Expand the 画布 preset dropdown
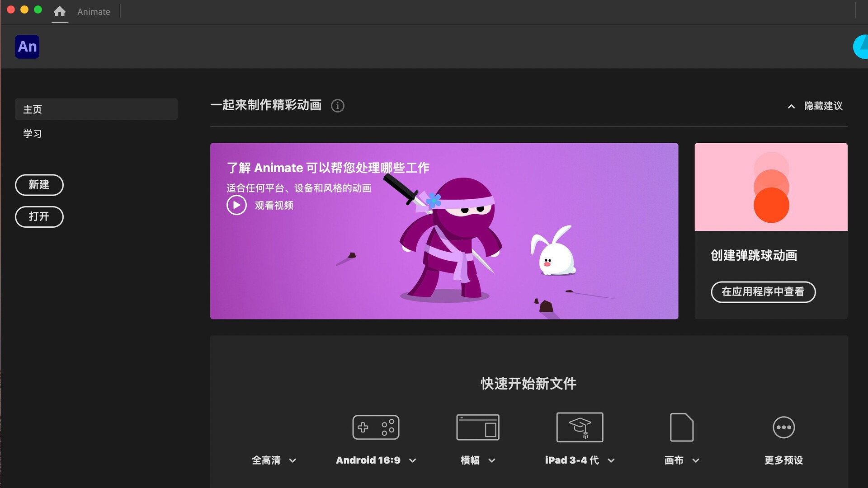Viewport: 868px width, 488px height. click(696, 460)
